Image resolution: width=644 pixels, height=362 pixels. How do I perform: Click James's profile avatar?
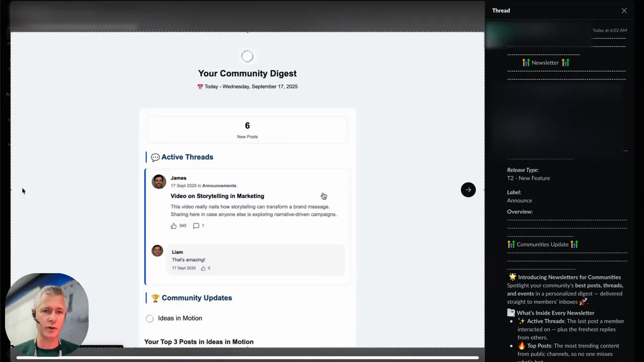click(x=159, y=182)
